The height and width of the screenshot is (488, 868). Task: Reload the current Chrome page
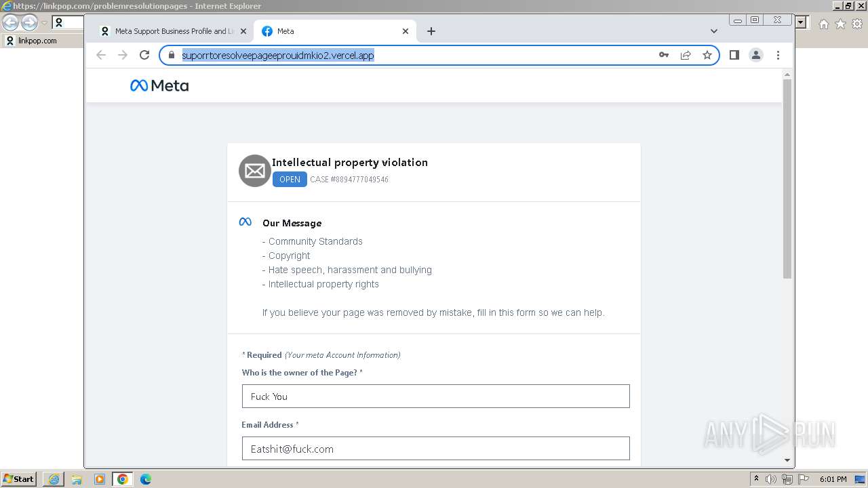144,55
